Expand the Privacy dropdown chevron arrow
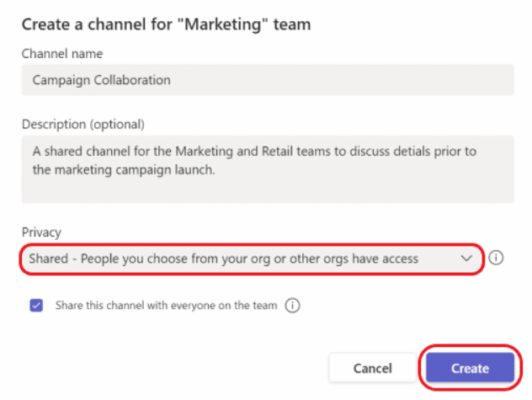Viewport: 532px width, 400px height. (x=466, y=259)
